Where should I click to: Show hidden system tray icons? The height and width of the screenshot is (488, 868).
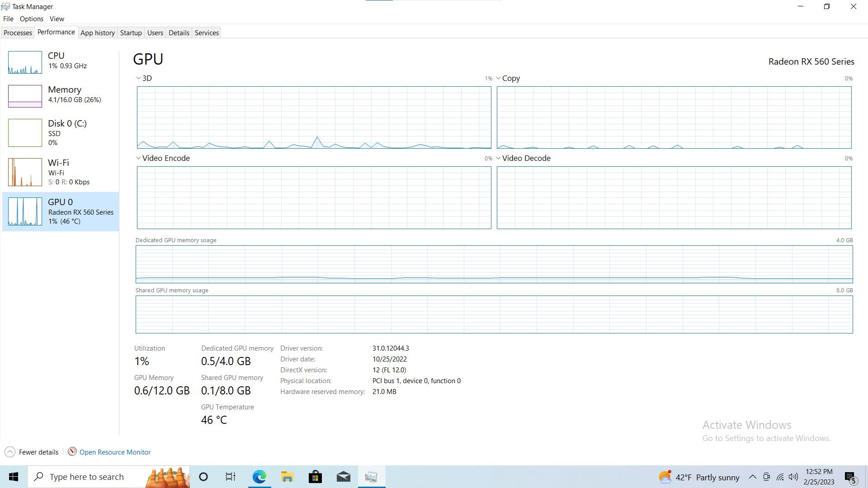click(x=752, y=477)
